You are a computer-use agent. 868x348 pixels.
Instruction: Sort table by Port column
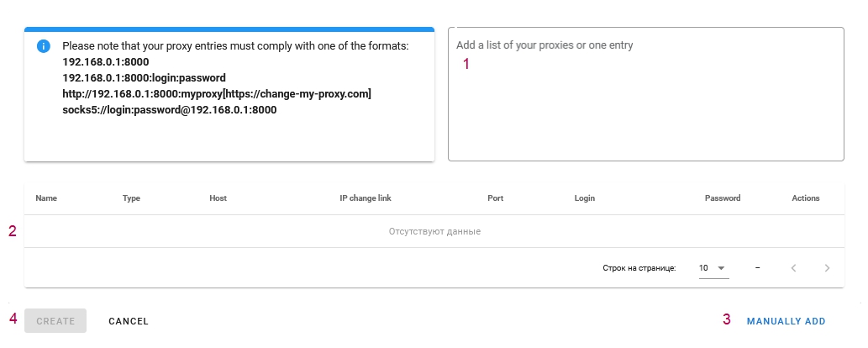pyautogui.click(x=496, y=198)
